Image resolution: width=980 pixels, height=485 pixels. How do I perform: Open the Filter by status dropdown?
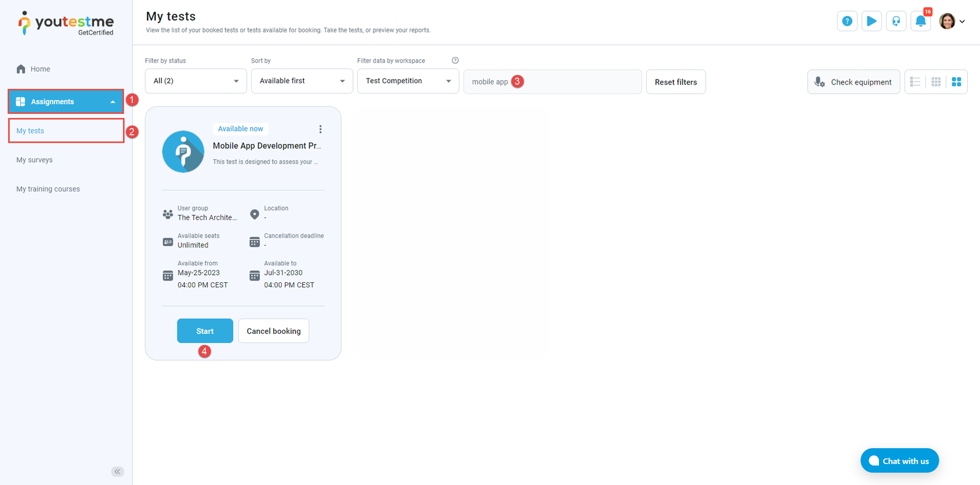195,81
